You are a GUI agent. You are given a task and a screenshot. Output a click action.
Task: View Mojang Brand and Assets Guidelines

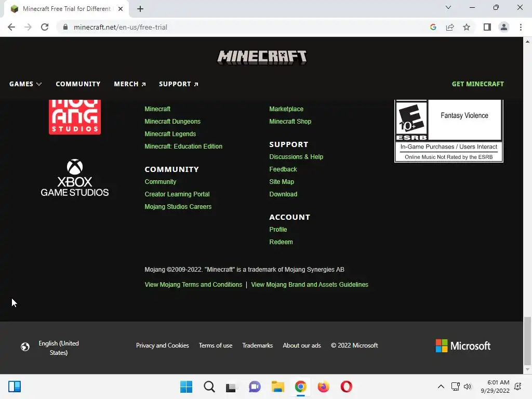[x=310, y=285]
